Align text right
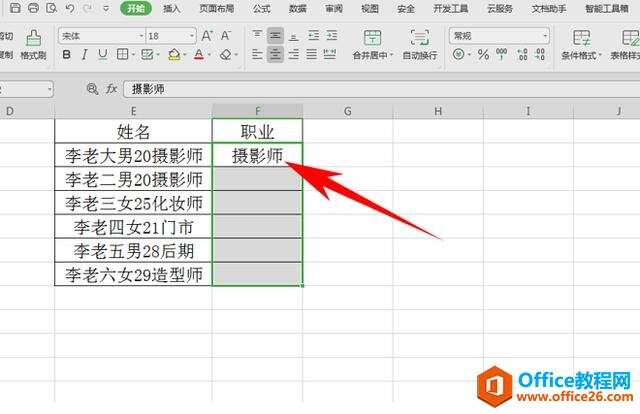 click(x=293, y=54)
